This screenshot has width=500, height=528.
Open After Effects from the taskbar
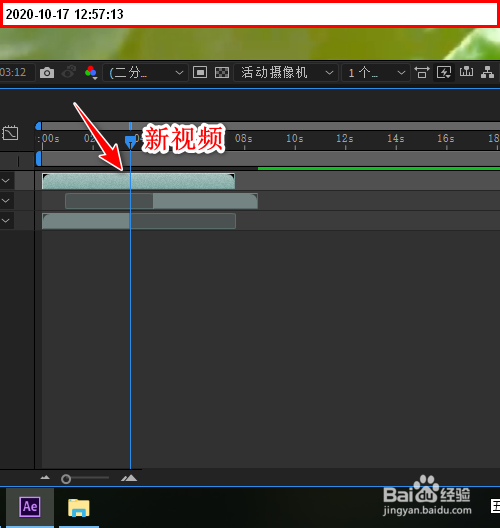coord(30,507)
